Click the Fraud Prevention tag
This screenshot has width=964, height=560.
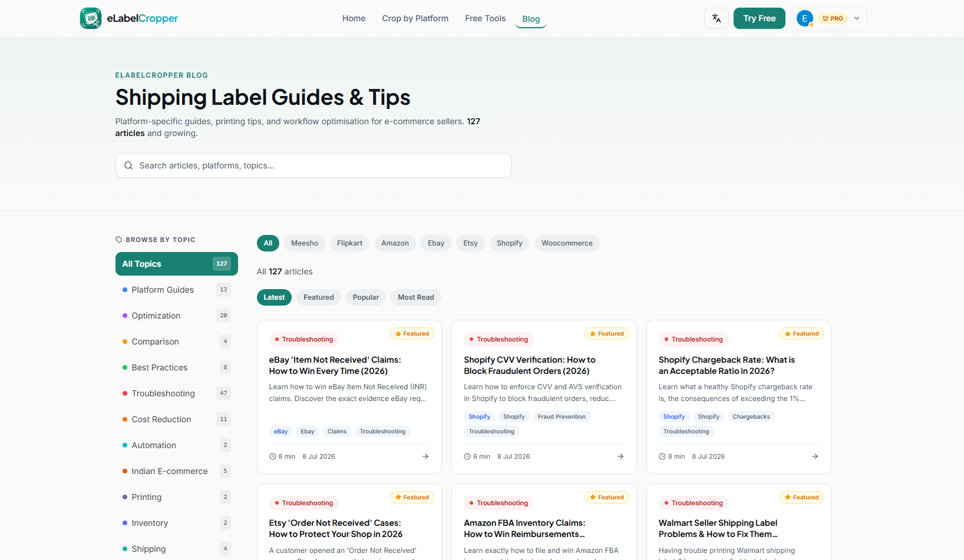tap(562, 417)
